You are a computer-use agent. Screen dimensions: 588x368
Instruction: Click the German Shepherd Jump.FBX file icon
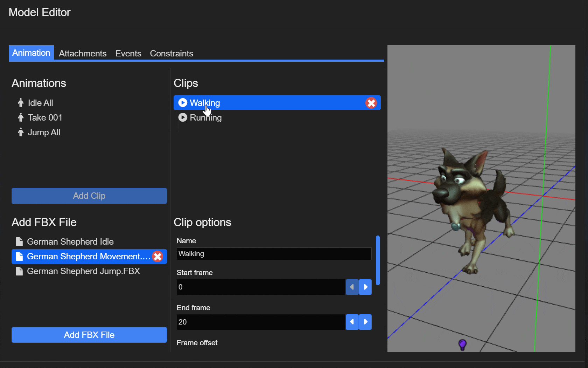pyautogui.click(x=20, y=271)
